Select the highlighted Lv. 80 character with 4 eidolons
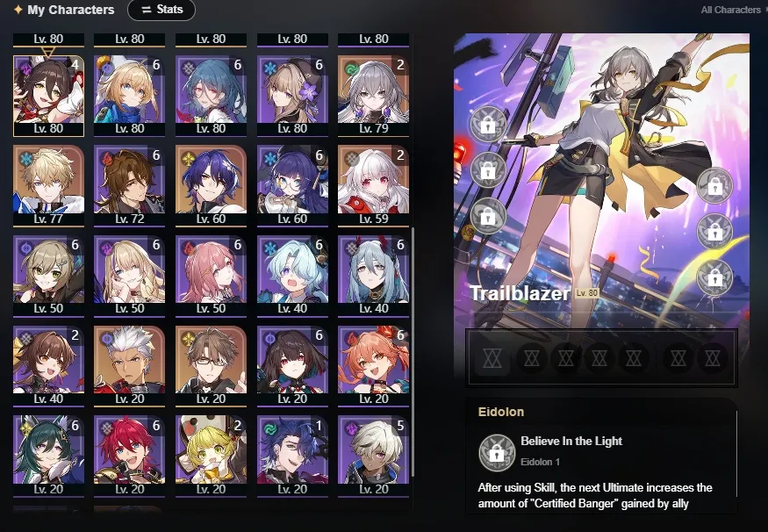Image resolution: width=768 pixels, height=532 pixels. point(48,96)
